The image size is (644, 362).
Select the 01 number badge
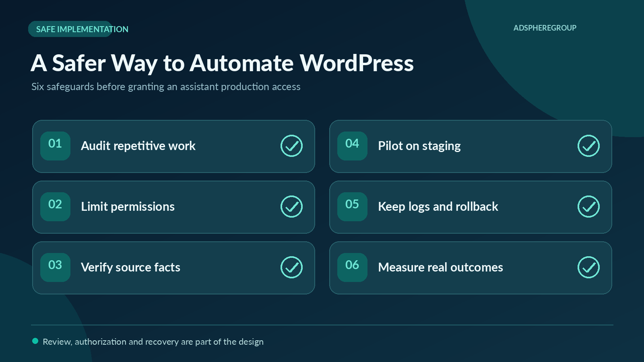(x=55, y=146)
